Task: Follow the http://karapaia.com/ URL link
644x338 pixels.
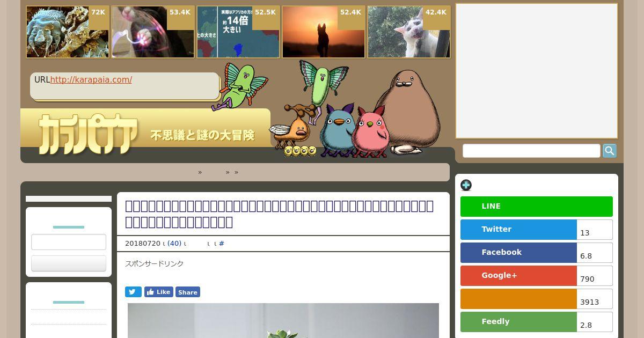Action: (91, 80)
